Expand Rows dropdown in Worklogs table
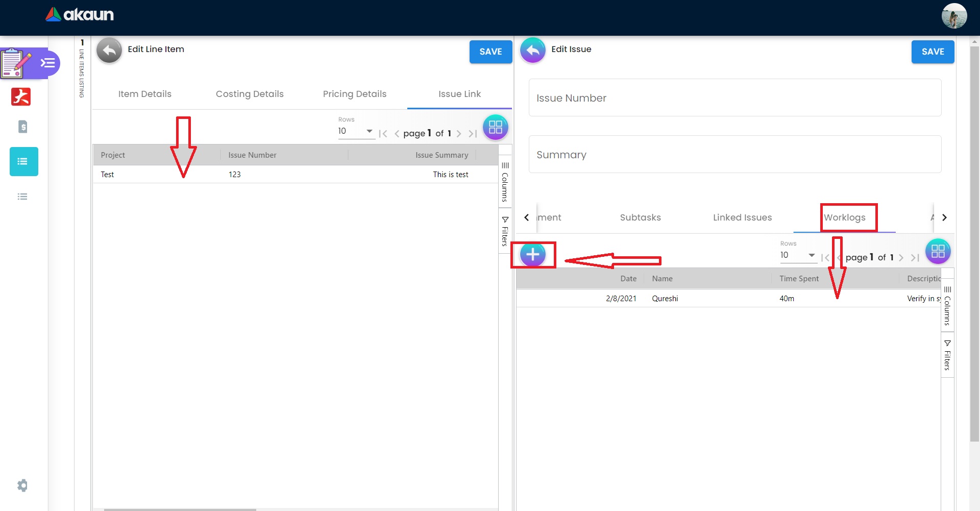 click(798, 255)
